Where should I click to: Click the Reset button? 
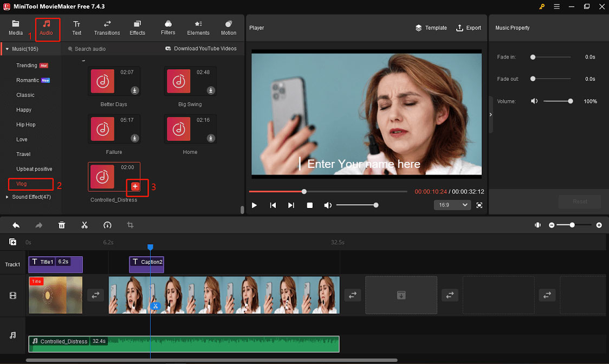tap(580, 201)
